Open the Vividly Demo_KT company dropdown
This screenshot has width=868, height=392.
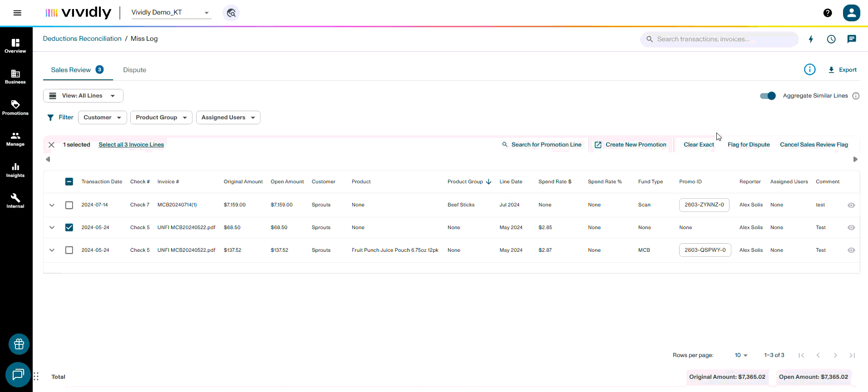(171, 13)
